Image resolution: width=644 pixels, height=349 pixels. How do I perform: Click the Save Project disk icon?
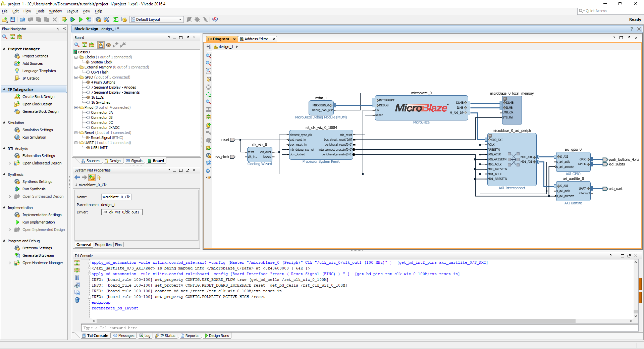(x=13, y=19)
